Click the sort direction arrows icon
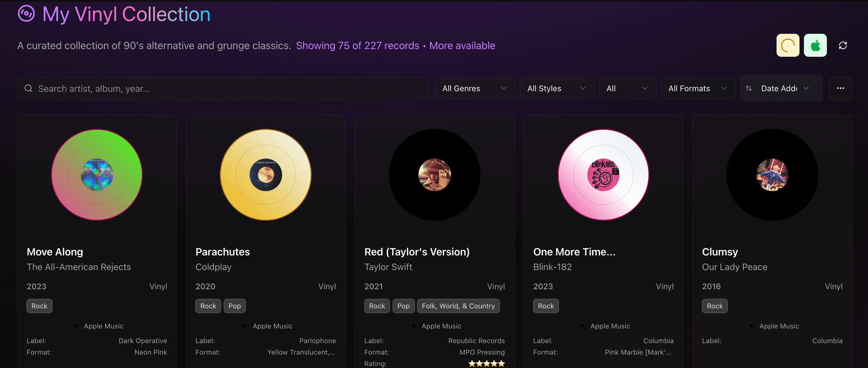 749,88
